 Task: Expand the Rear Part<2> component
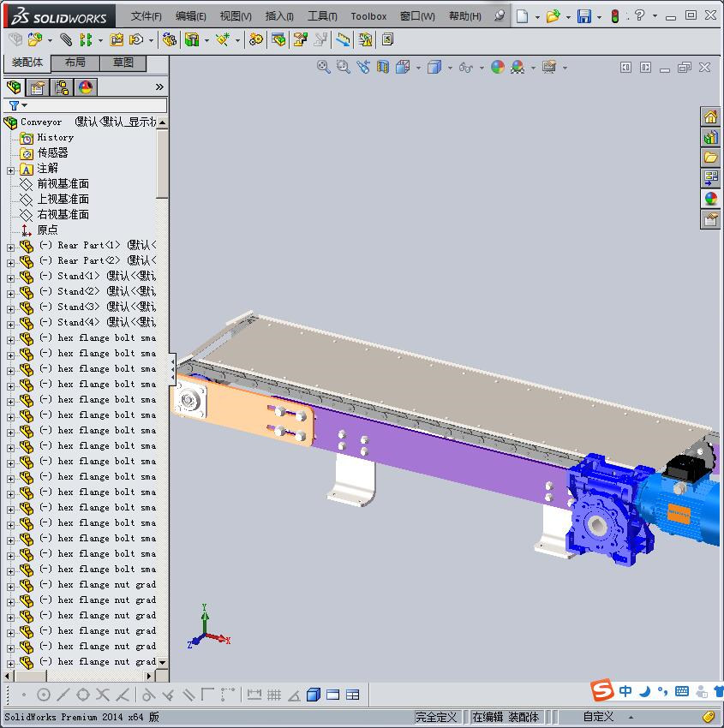10,263
